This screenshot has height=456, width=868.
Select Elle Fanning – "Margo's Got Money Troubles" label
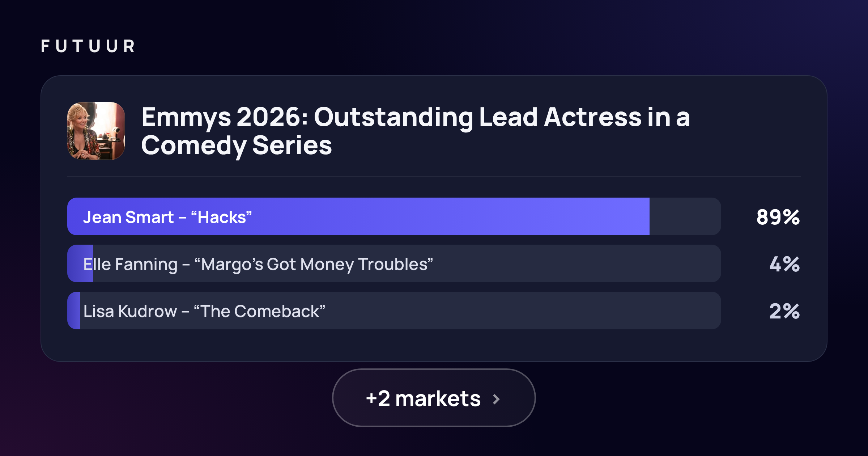click(x=258, y=265)
